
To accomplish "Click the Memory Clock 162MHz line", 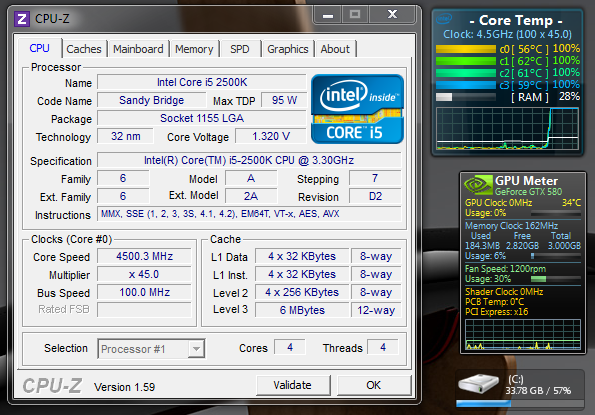I will [x=512, y=226].
